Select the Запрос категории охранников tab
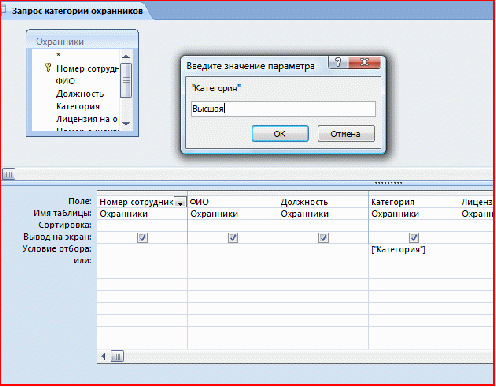Screen dimensions: 496x387 [77, 11]
